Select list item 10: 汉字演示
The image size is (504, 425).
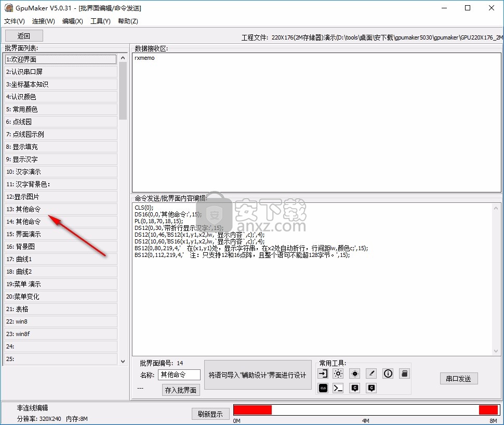(x=61, y=172)
